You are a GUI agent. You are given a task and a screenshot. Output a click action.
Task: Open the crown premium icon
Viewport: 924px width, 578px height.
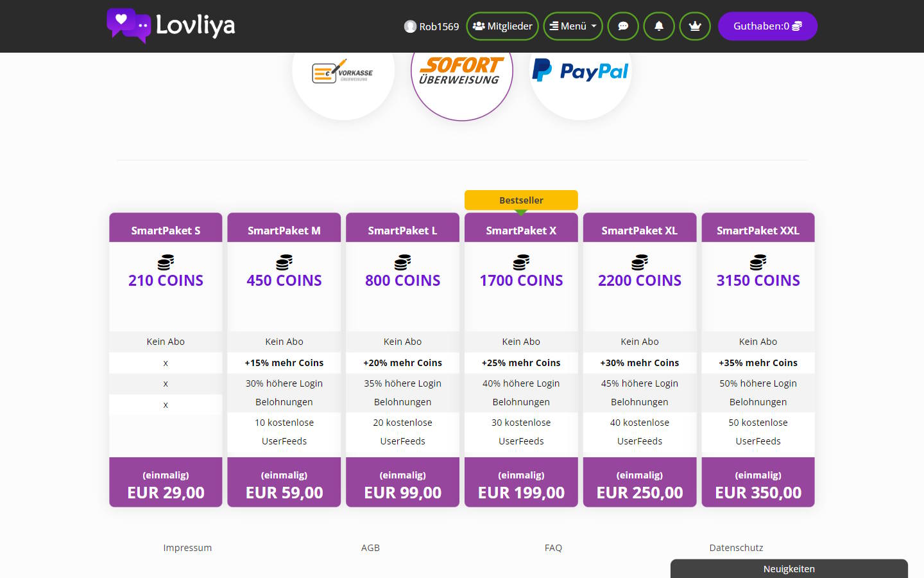[x=695, y=26]
